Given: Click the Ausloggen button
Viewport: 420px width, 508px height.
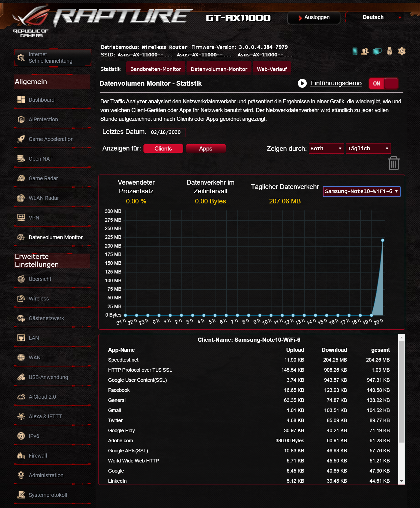Looking at the screenshot, I should [x=314, y=17].
